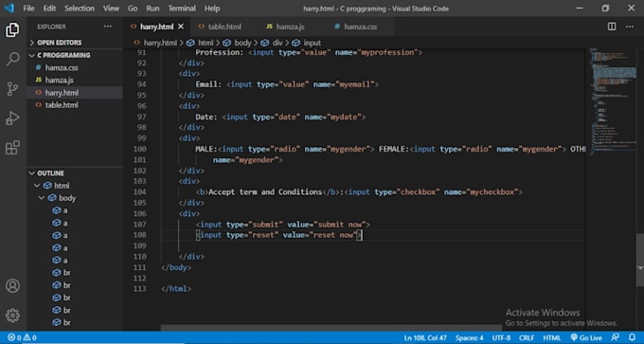Open Terminal menu
This screenshot has width=644, height=344.
[x=182, y=9]
